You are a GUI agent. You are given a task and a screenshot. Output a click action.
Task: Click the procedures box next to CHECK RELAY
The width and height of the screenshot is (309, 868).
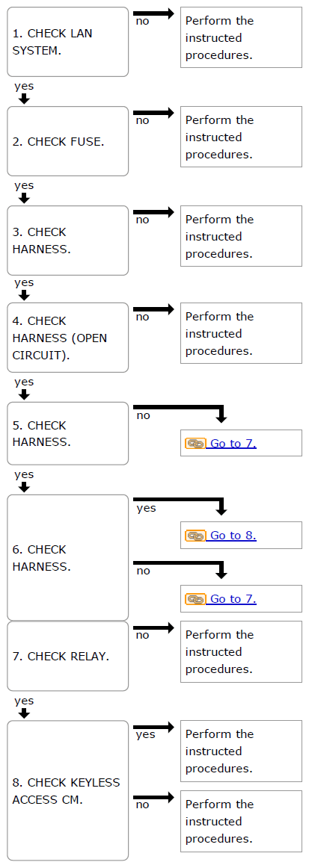pos(241,651)
